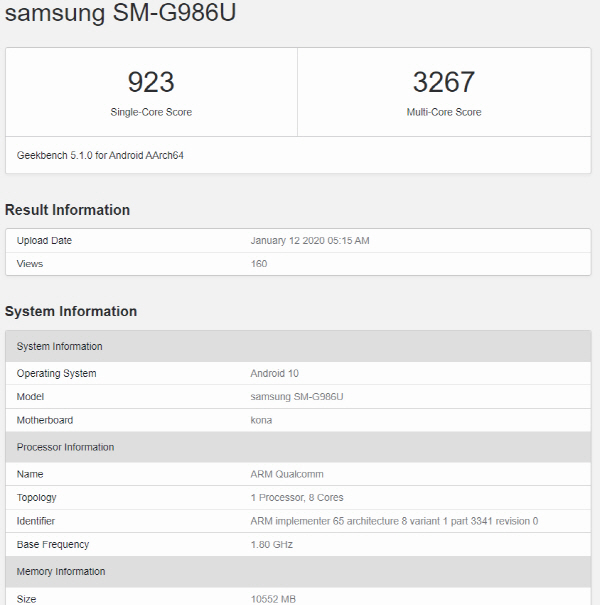
Task: Click the Views row label
Action: coord(30,264)
